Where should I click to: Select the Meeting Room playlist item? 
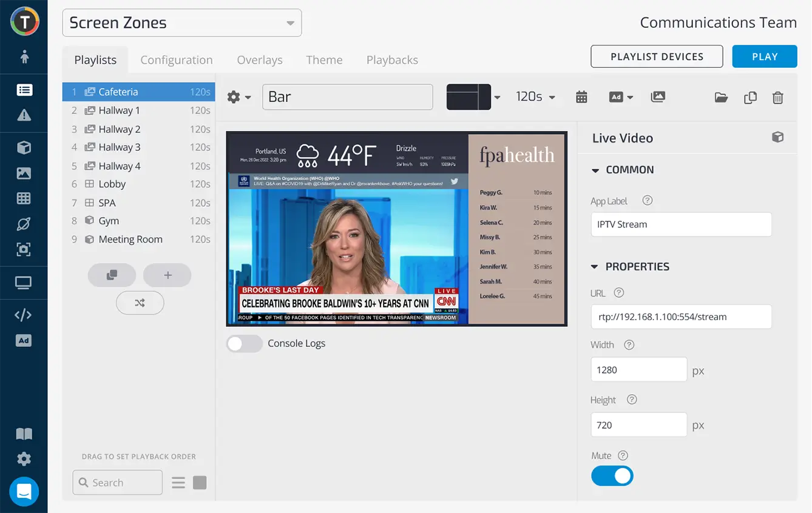tap(139, 240)
